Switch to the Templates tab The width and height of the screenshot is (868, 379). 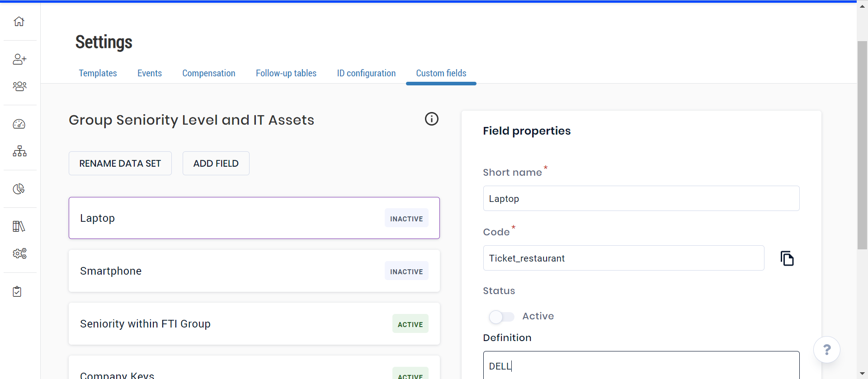(98, 73)
